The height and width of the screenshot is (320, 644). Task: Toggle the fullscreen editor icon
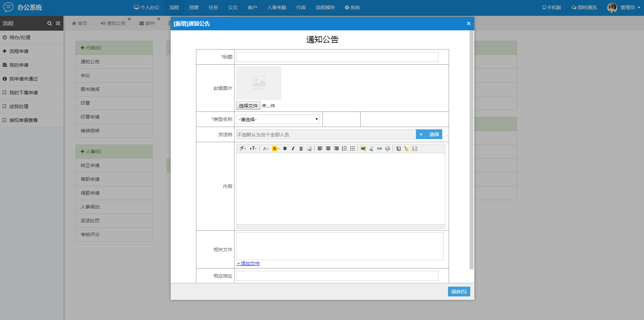415,149
